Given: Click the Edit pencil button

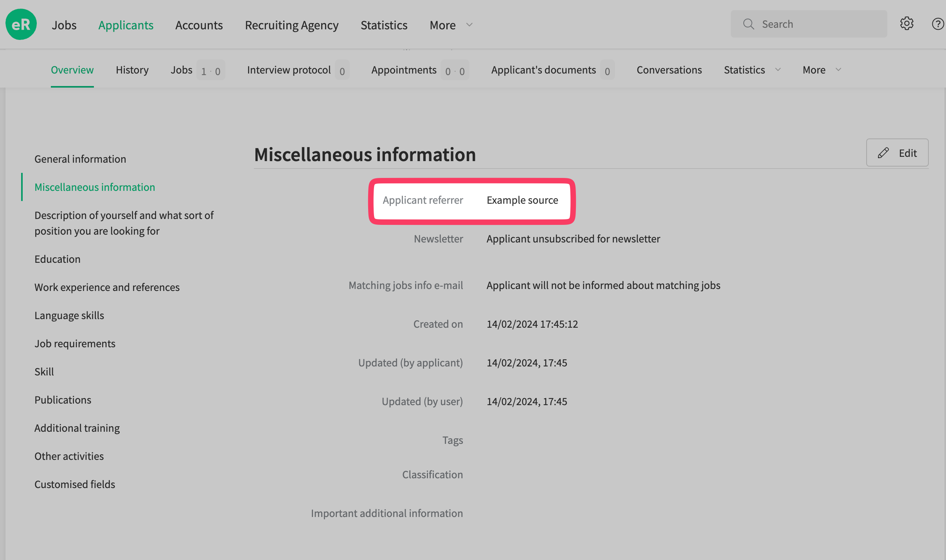Looking at the screenshot, I should pos(897,153).
